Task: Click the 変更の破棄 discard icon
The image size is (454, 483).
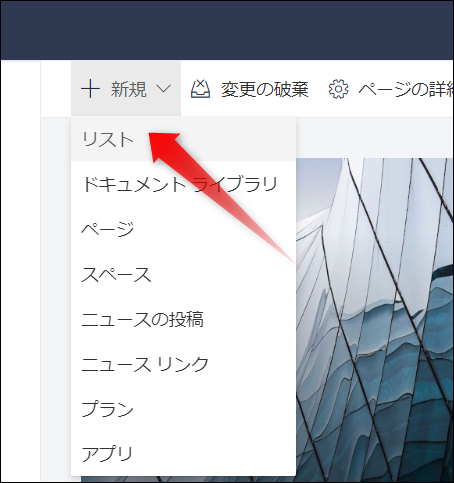Action: click(x=200, y=89)
